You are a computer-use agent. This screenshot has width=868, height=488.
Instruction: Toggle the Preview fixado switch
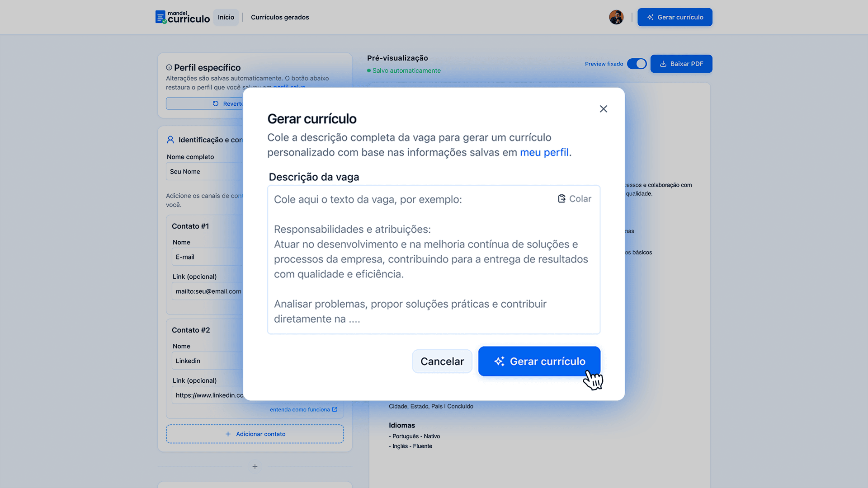637,64
